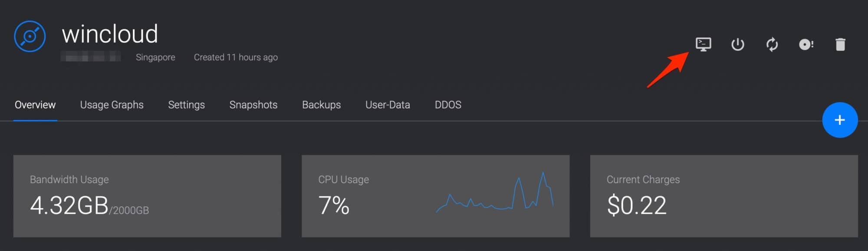Open the Settings tab
The width and height of the screenshot is (868, 251).
click(x=186, y=105)
